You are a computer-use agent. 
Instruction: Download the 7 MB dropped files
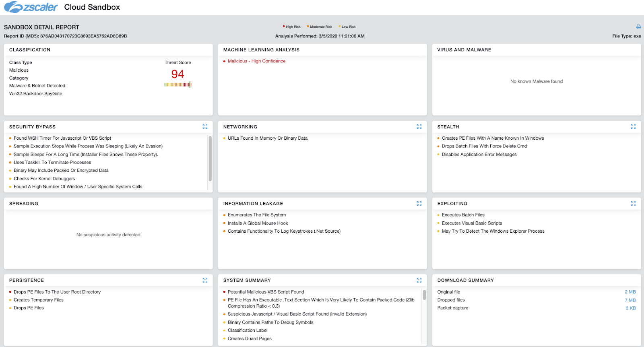tap(630, 300)
